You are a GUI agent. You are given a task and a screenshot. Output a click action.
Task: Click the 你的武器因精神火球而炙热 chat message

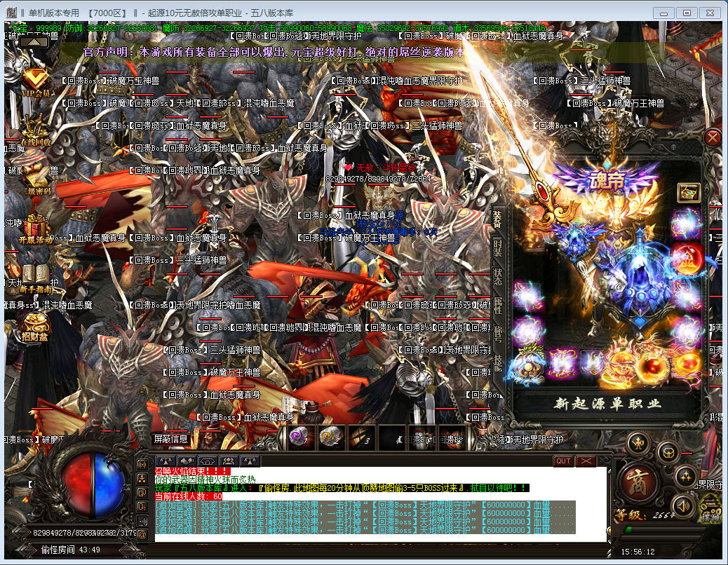[205, 479]
